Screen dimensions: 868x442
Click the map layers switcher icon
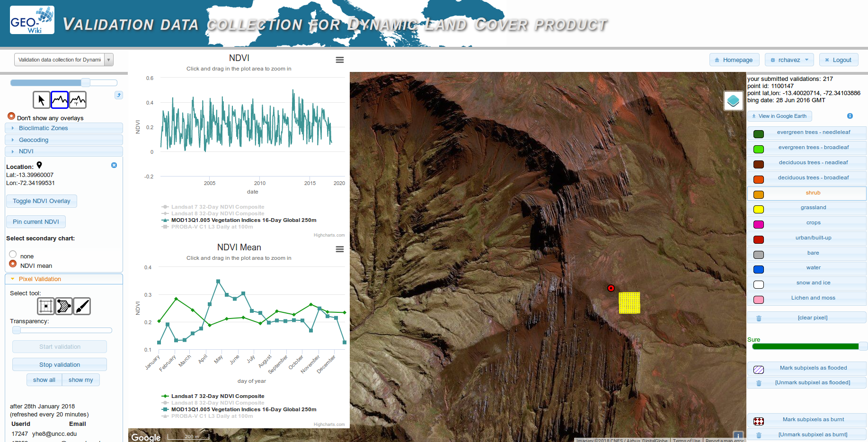[733, 101]
